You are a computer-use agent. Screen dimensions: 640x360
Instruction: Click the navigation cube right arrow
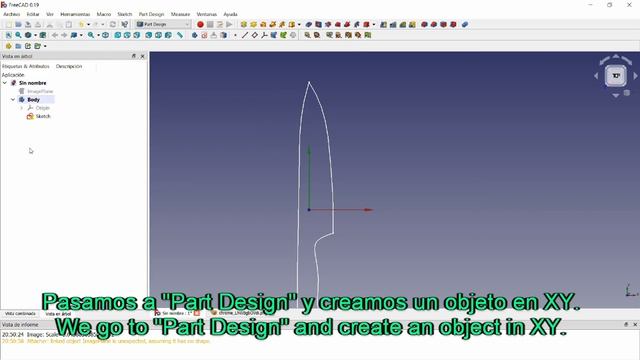point(636,76)
